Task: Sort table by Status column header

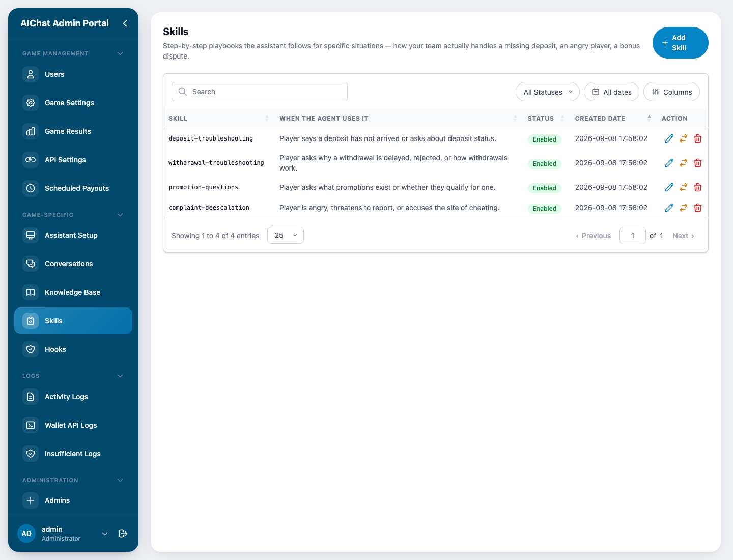Action: pyautogui.click(x=546, y=118)
